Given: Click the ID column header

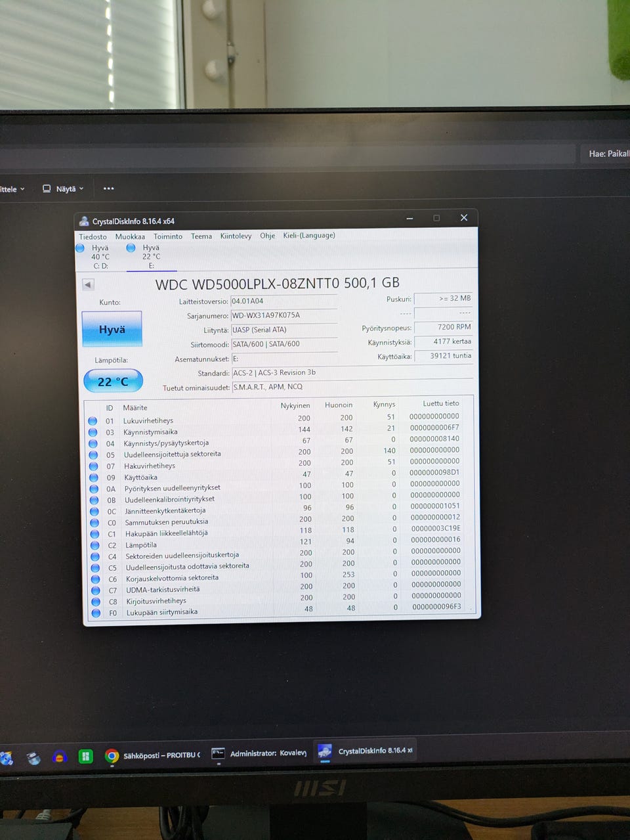Looking at the screenshot, I should 110,408.
